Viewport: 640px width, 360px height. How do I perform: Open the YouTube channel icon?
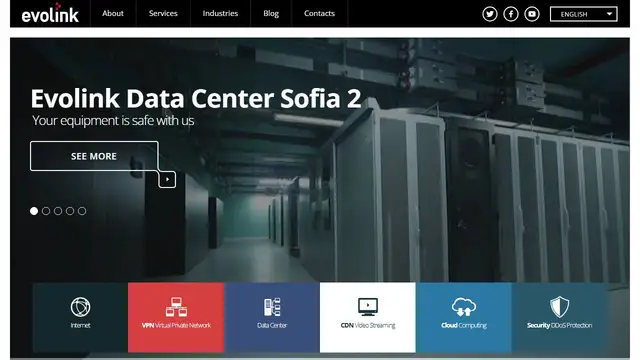pyautogui.click(x=532, y=14)
